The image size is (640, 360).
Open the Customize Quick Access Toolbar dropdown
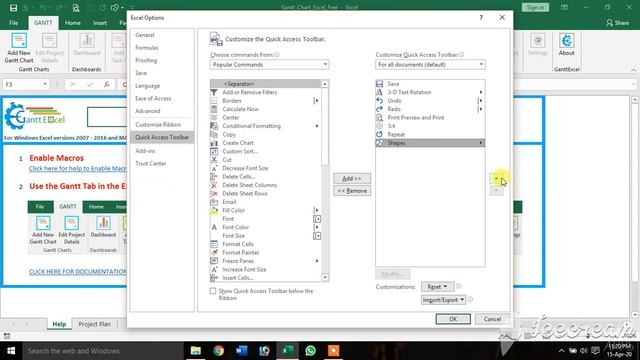(x=430, y=64)
